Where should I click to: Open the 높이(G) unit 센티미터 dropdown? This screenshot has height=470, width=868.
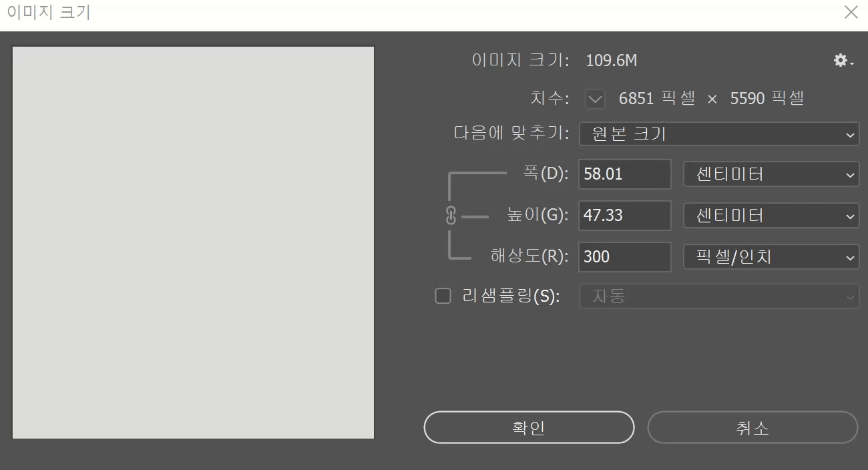tap(771, 216)
